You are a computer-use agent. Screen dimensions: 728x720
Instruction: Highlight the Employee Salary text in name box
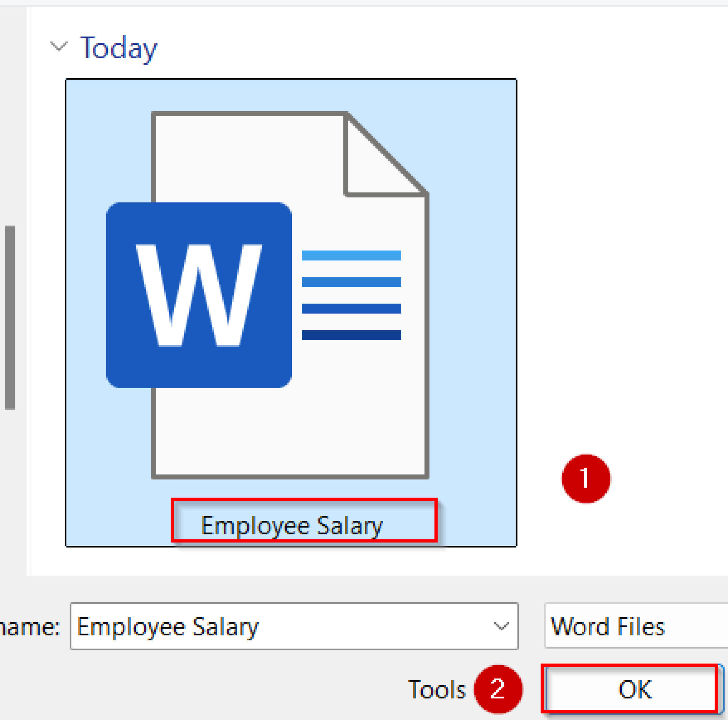[x=168, y=626]
